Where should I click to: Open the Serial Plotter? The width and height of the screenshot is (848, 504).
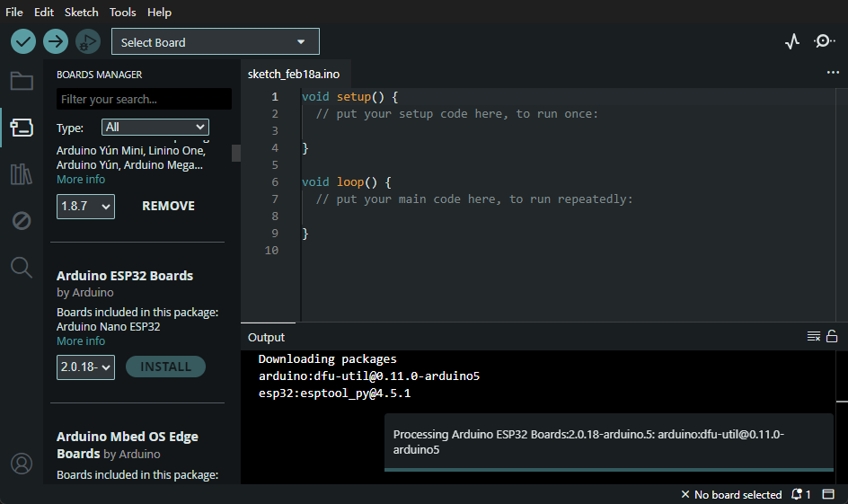point(791,41)
